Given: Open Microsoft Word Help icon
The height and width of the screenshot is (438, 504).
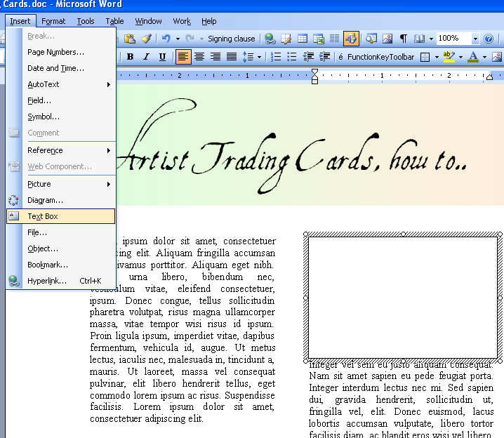Looking at the screenshot, I should tap(489, 39).
